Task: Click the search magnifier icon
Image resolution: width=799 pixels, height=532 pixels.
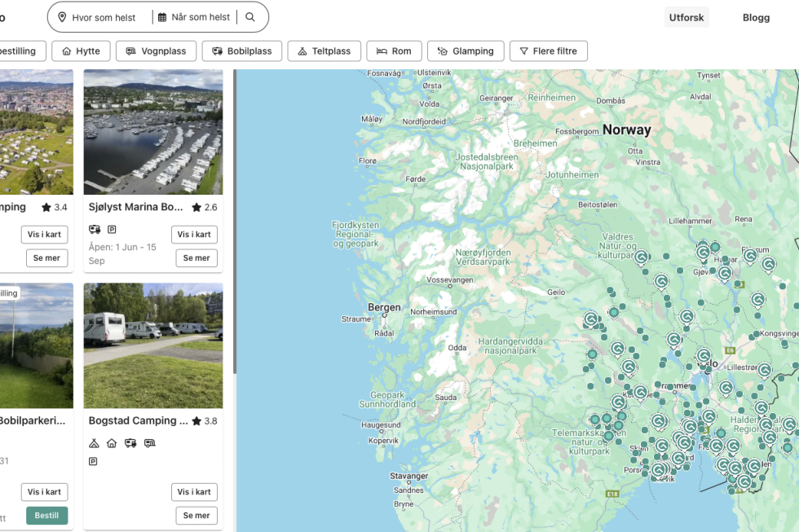Action: 249,17
